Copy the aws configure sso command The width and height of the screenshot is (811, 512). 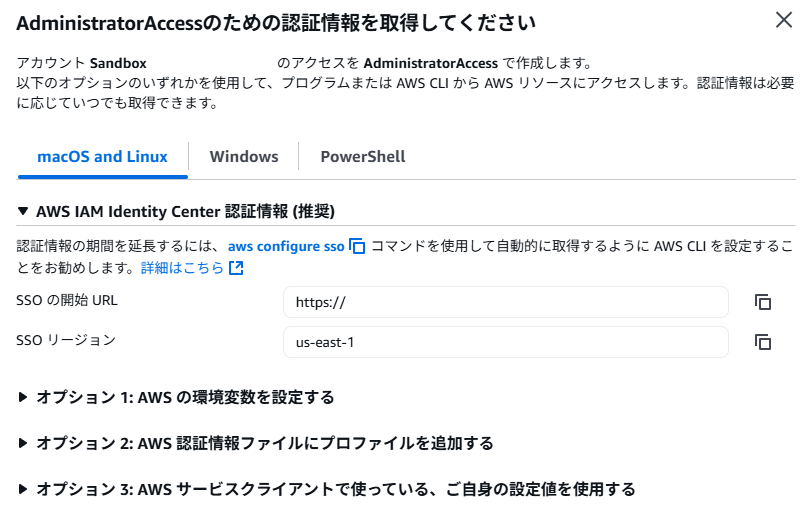(357, 246)
